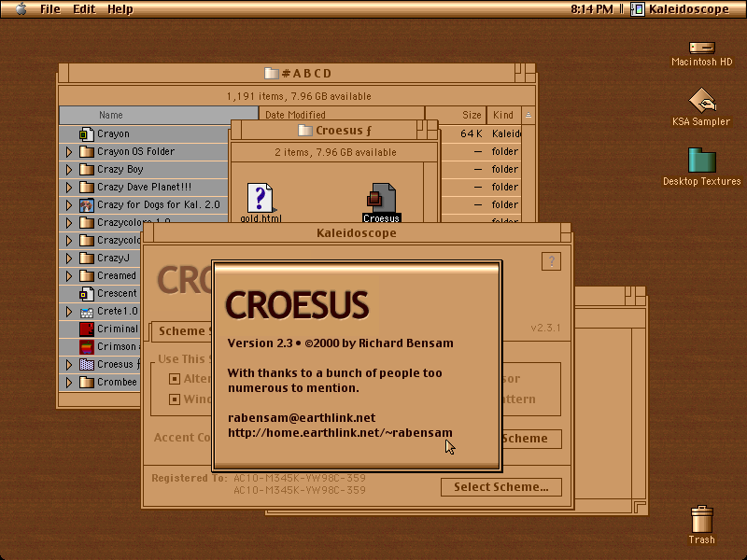Screen dimensions: 747x560
Task: Expand the Crete1.0 disclosure triangle
Action: [x=69, y=312]
